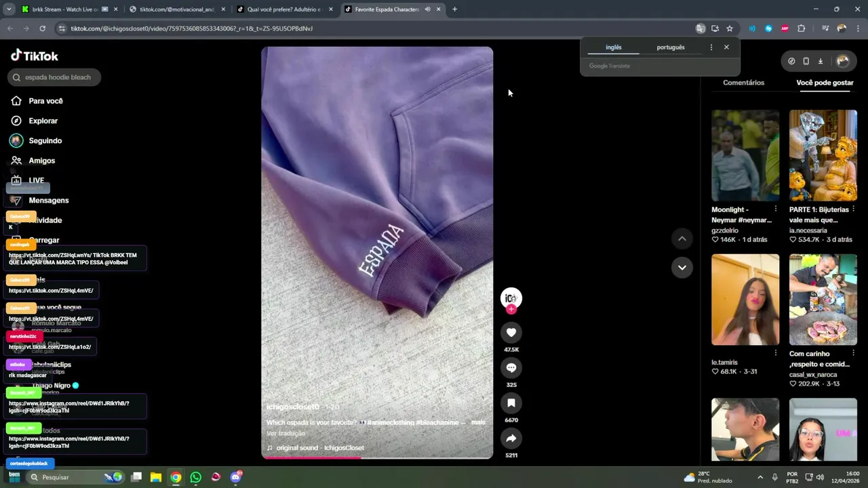Expand the caption with 'mais'

coord(478,422)
